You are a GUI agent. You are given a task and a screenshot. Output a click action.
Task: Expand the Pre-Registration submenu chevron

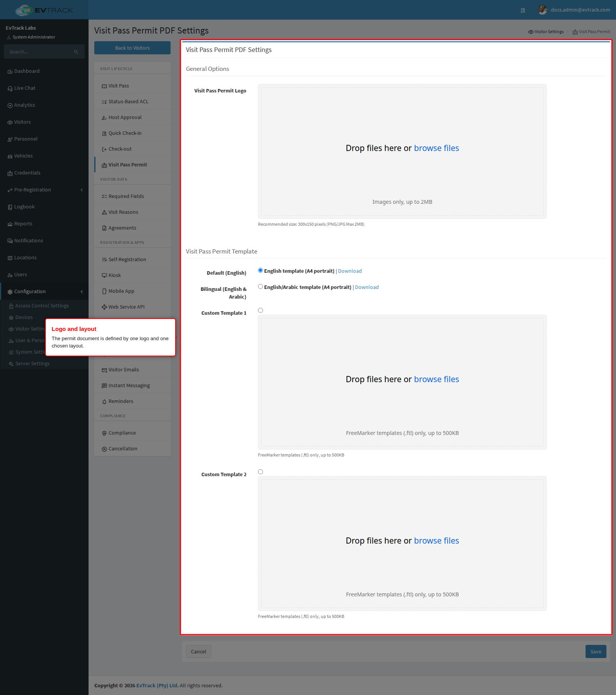click(82, 190)
